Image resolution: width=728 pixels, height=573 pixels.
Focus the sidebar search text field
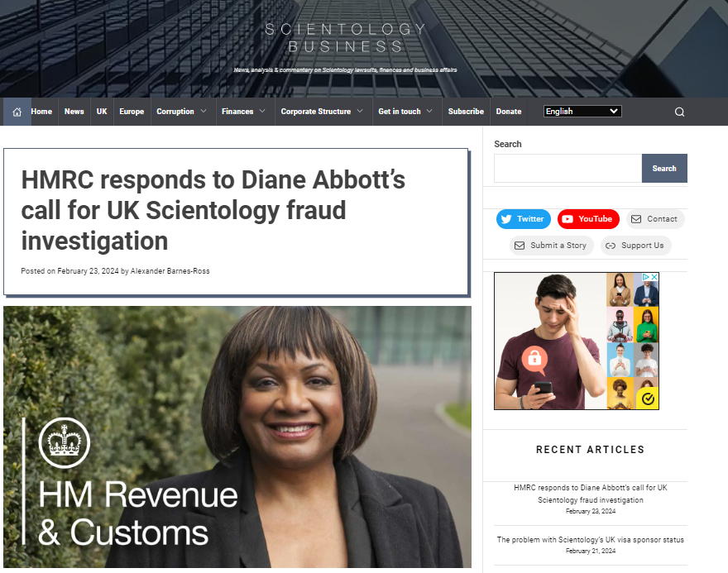point(568,169)
